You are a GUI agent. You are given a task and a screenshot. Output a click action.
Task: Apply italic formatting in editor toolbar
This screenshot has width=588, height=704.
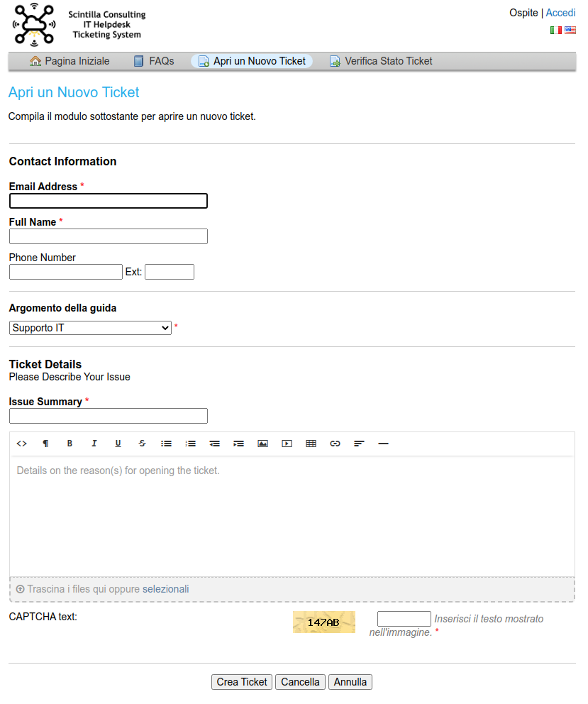[x=94, y=444]
